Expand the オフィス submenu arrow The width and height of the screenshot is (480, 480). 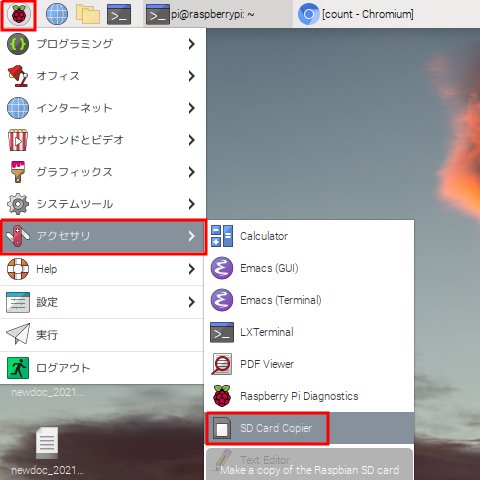point(191,76)
